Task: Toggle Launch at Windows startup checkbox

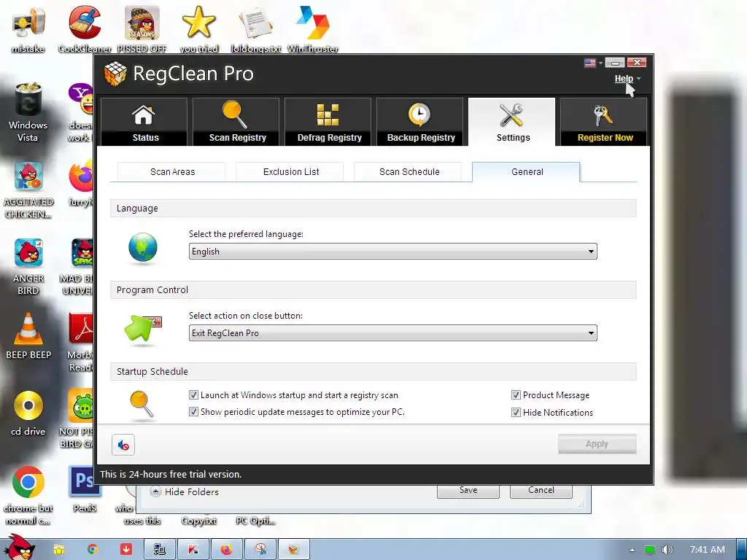Action: coord(193,394)
